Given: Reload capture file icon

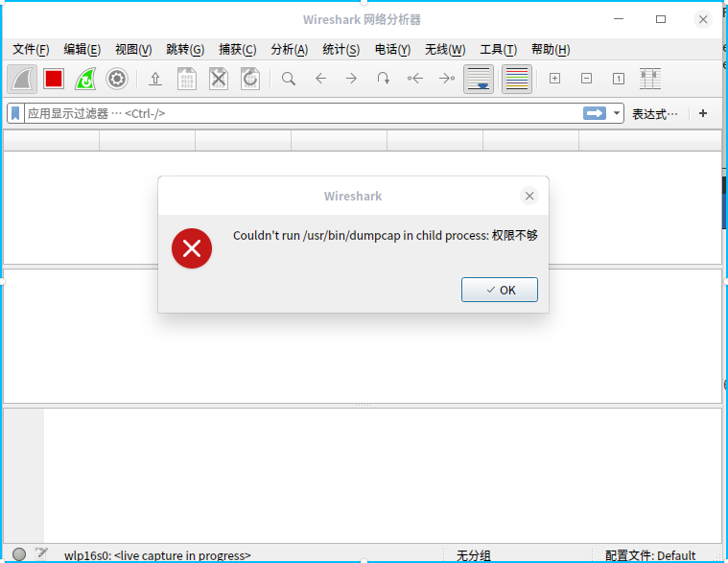Looking at the screenshot, I should pyautogui.click(x=250, y=79).
